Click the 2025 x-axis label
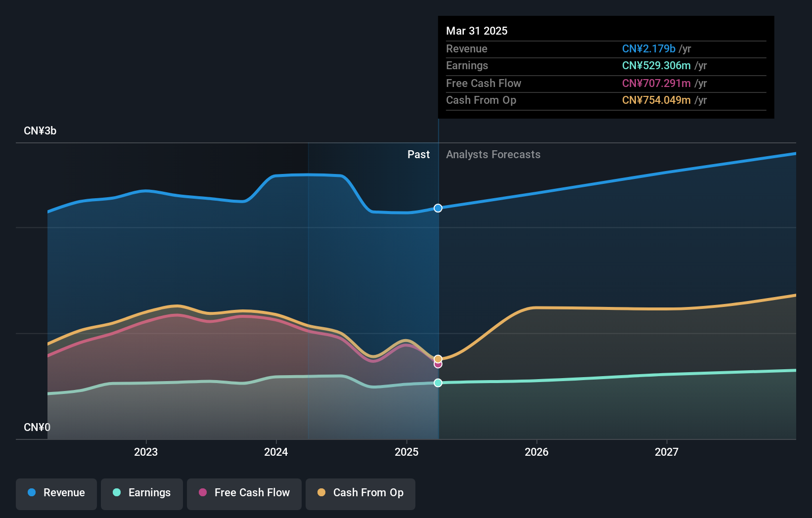Viewport: 812px width, 518px height. (x=406, y=452)
